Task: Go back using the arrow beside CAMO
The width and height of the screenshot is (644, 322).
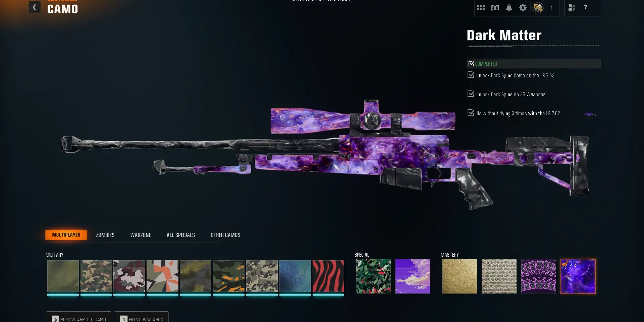Action: [x=35, y=7]
